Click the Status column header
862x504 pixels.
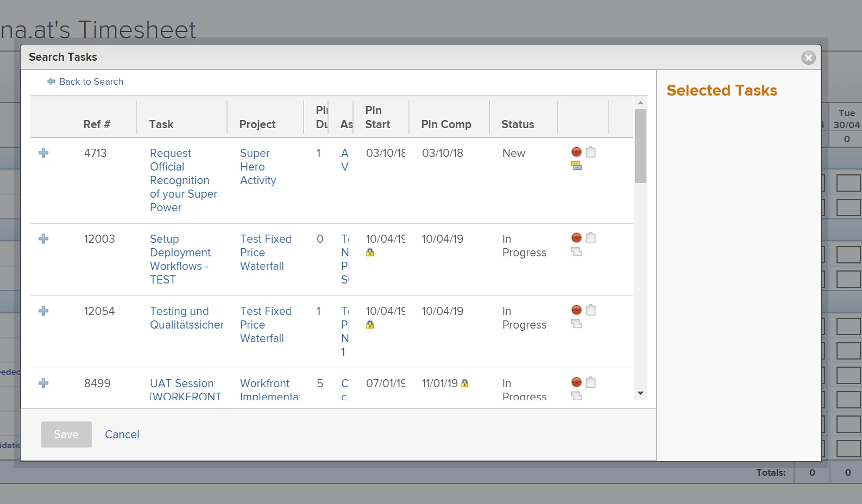(x=518, y=124)
